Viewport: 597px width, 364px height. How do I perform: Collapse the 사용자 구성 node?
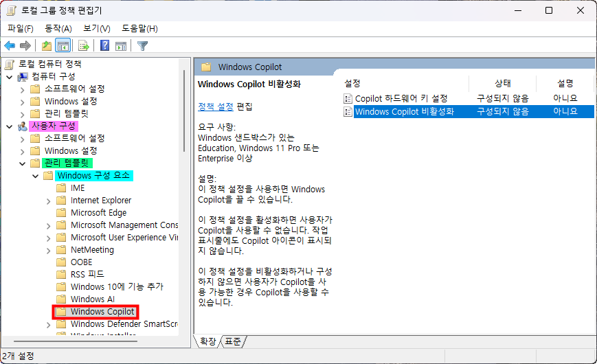tap(10, 126)
